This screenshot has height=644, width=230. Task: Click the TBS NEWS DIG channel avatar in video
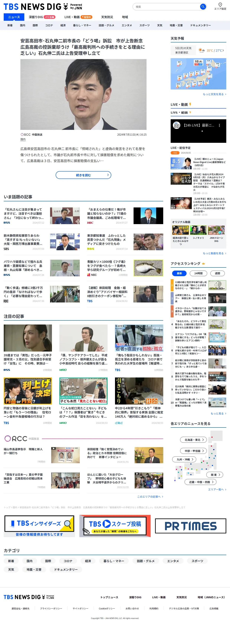[177, 125]
